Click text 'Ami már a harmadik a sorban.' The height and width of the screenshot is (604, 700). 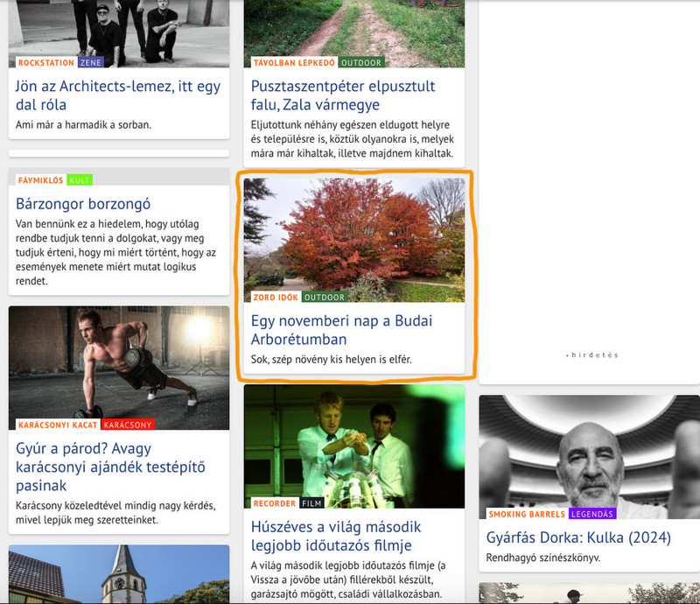point(83,124)
